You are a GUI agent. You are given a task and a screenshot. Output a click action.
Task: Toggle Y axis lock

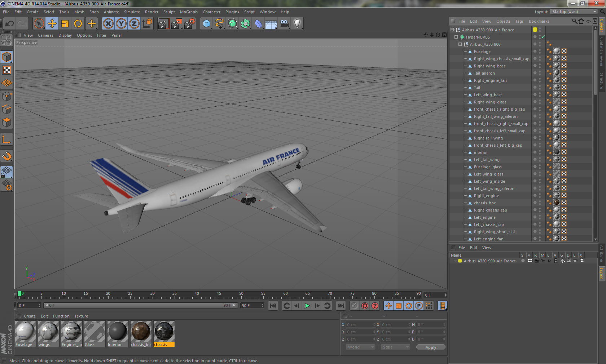click(x=121, y=24)
